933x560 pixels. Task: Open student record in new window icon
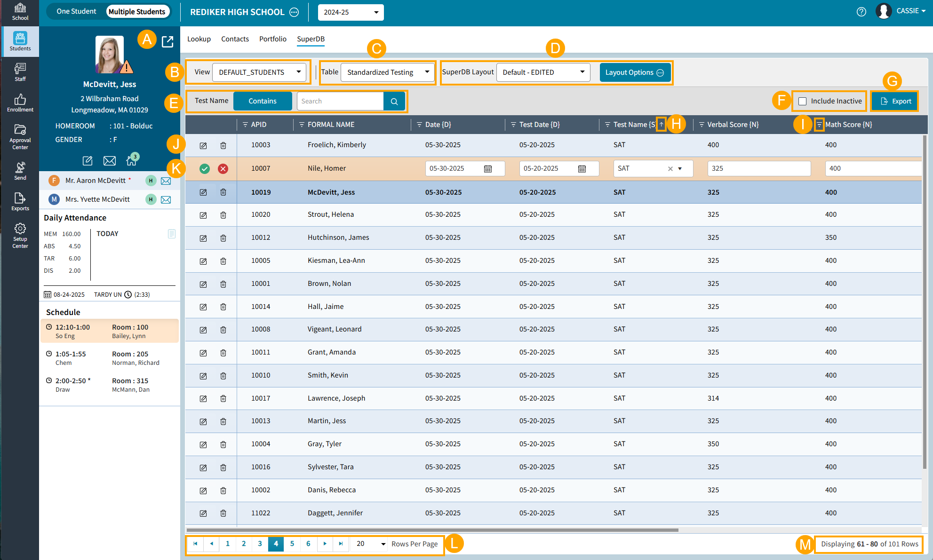click(167, 42)
